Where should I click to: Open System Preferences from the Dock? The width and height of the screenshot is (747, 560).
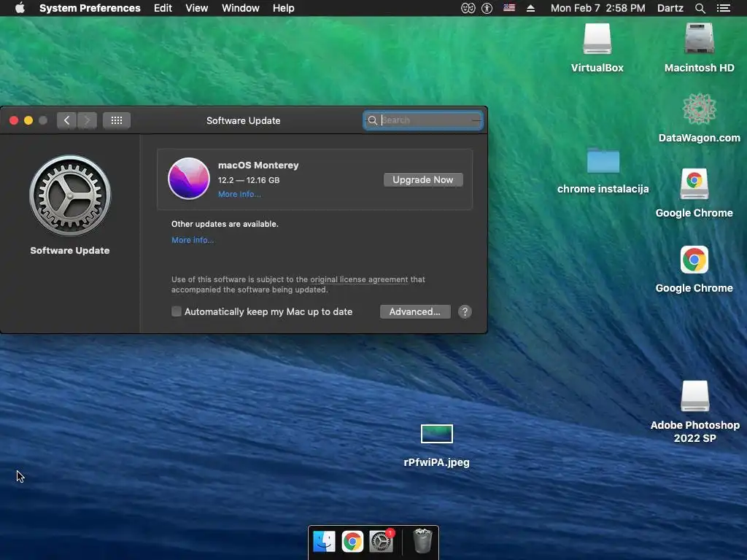(381, 542)
